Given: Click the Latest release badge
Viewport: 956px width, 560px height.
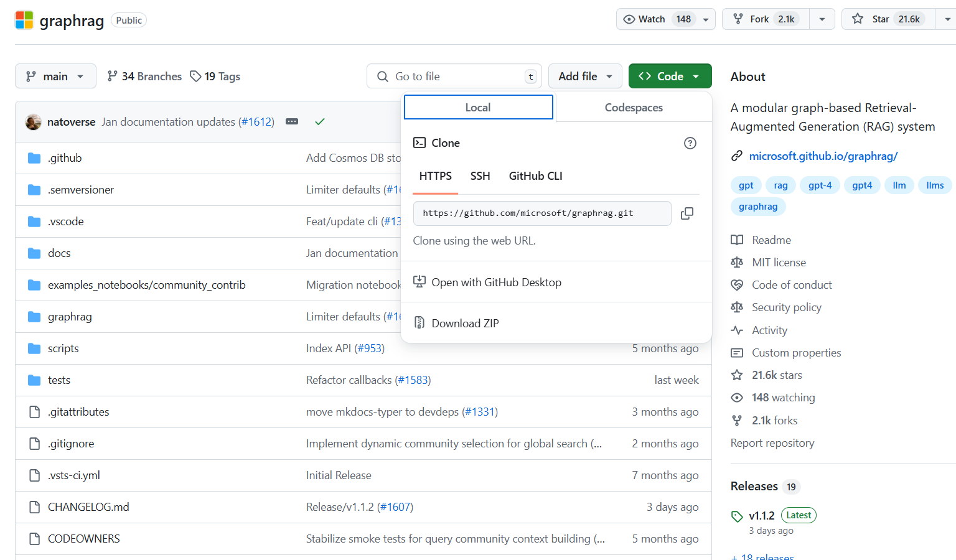Looking at the screenshot, I should point(799,515).
